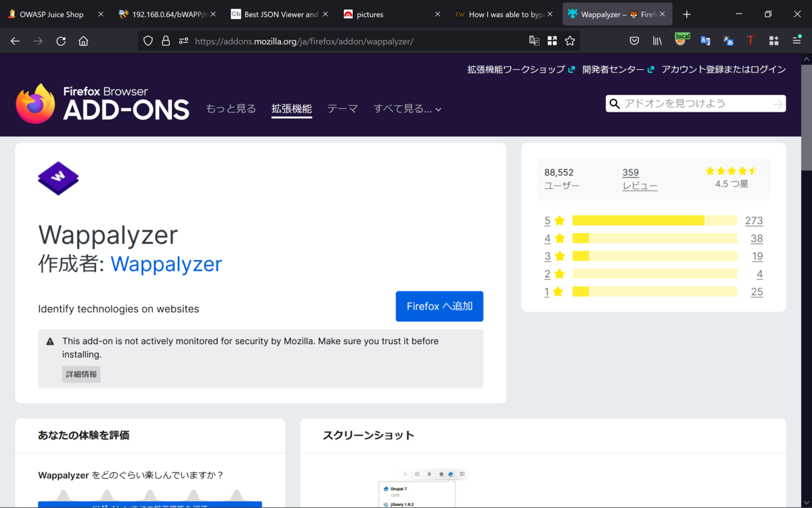Open the テーマ section
812x508 pixels.
(342, 108)
